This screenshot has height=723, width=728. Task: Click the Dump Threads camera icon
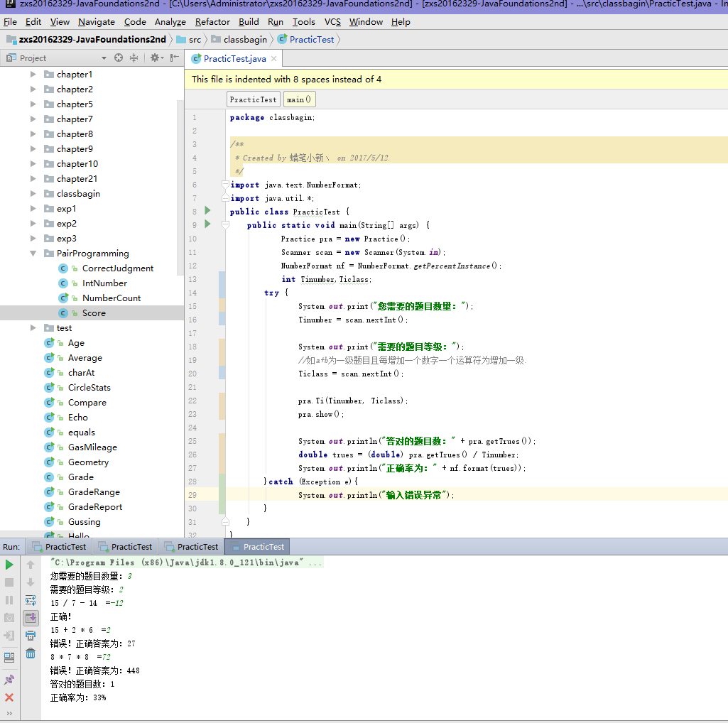[9, 618]
